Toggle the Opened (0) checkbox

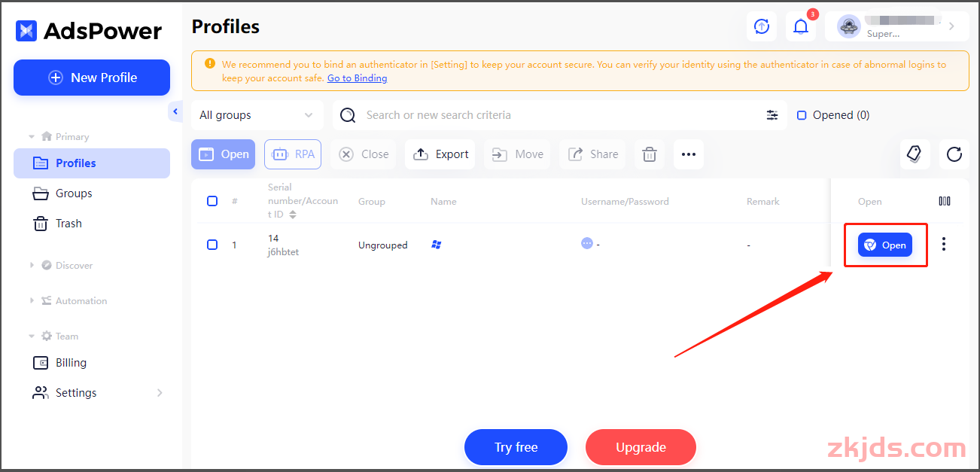[802, 115]
